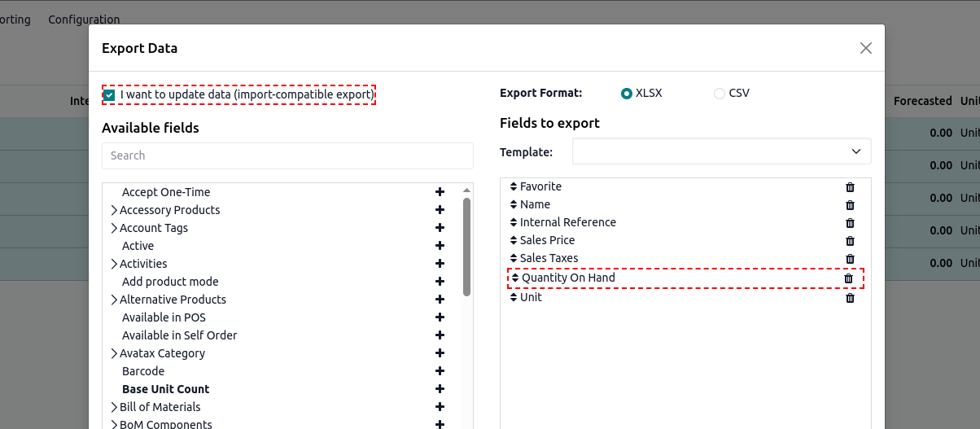Remove Favorite from fields to export
Image resolution: width=980 pixels, height=429 pixels.
(850, 187)
